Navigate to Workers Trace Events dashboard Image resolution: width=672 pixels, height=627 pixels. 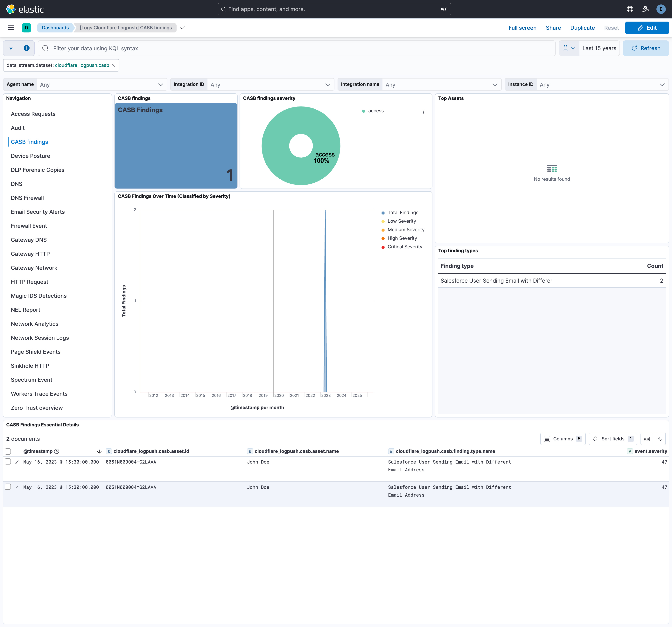coord(39,394)
